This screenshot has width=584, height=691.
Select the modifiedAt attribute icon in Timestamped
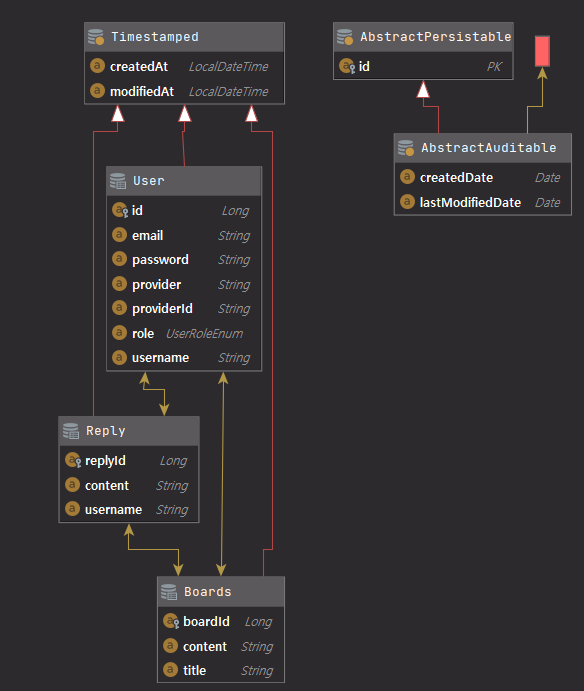tap(97, 91)
